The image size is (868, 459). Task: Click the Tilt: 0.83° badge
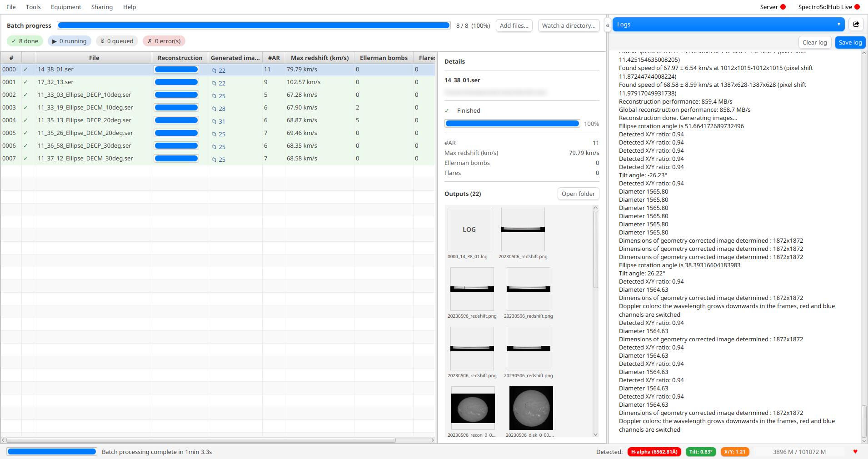point(701,452)
